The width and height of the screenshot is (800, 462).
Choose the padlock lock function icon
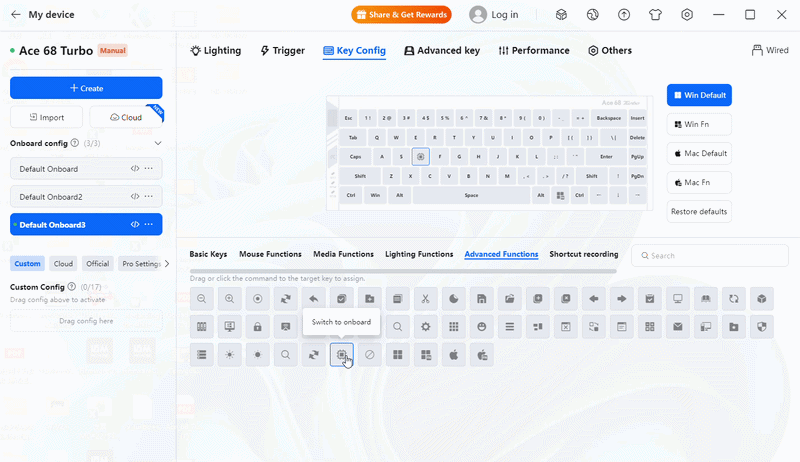tap(258, 327)
